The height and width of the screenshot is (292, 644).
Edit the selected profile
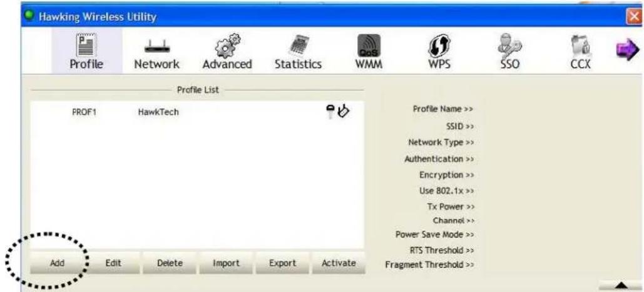[113, 263]
